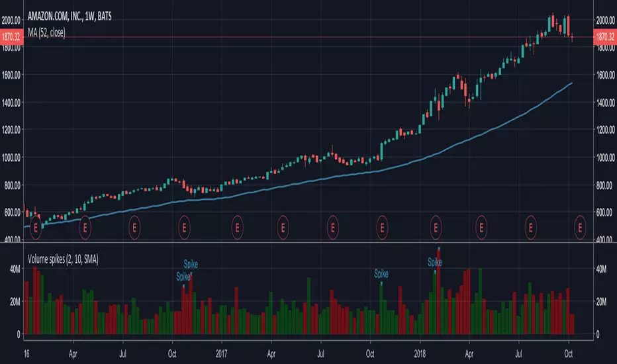Screen dimensions: 617x364
Task: Open the Volume spikes indicator legend
Action: (x=63, y=259)
